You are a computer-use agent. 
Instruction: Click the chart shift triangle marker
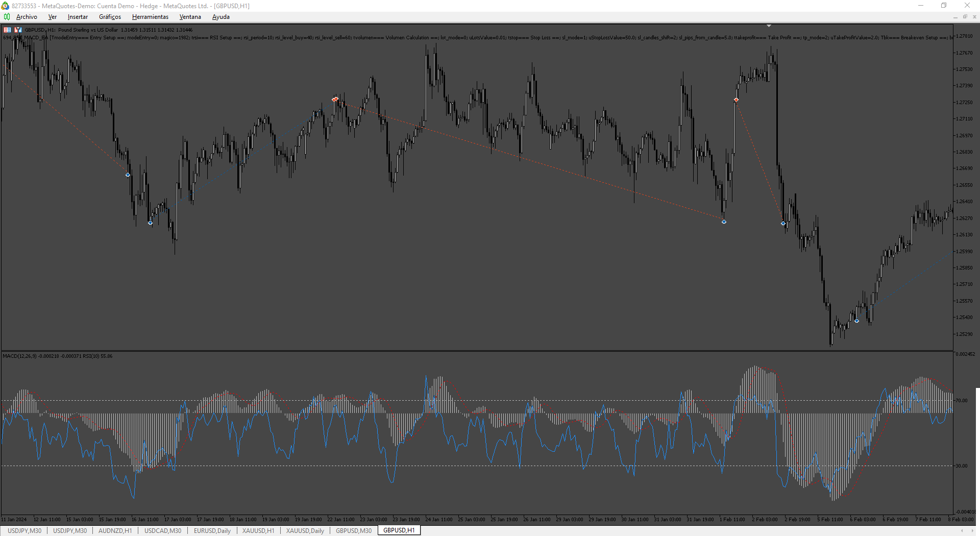[x=769, y=26]
